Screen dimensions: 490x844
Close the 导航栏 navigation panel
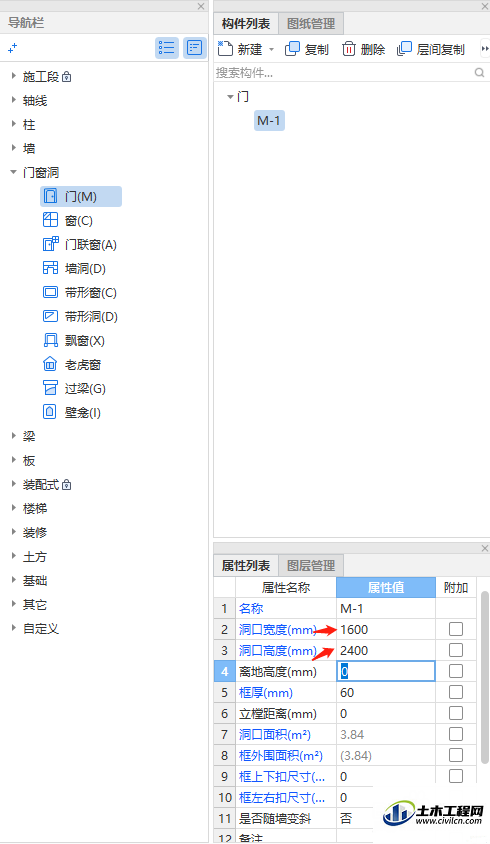(x=201, y=6)
